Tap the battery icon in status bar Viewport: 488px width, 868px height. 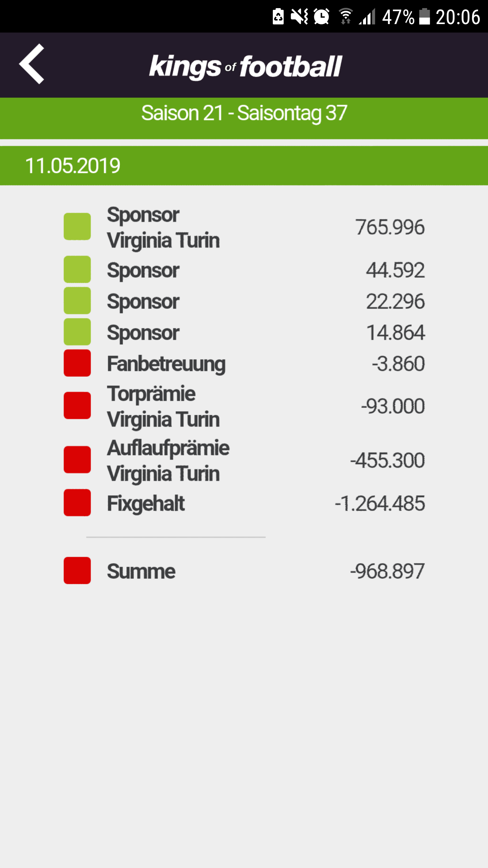424,17
